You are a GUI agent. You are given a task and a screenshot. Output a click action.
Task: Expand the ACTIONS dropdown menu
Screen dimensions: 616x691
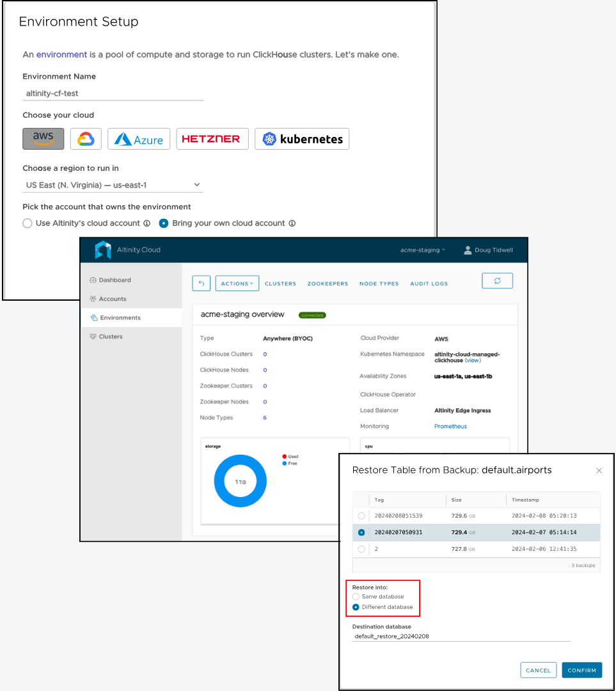tap(237, 283)
